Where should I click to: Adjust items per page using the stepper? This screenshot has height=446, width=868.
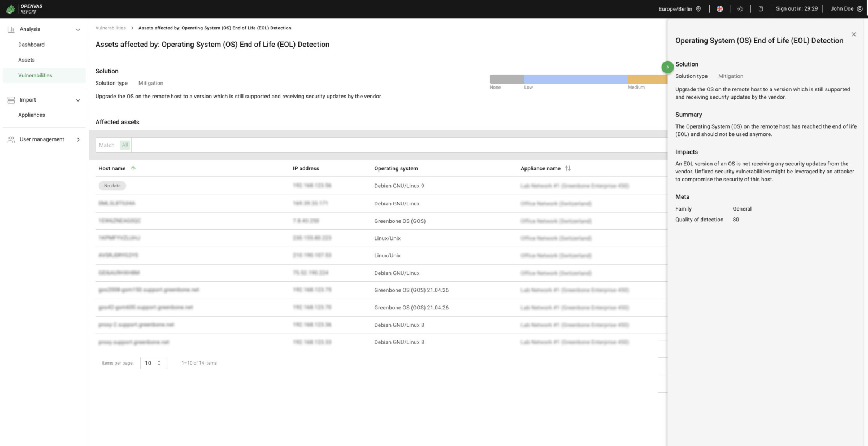pyautogui.click(x=160, y=362)
